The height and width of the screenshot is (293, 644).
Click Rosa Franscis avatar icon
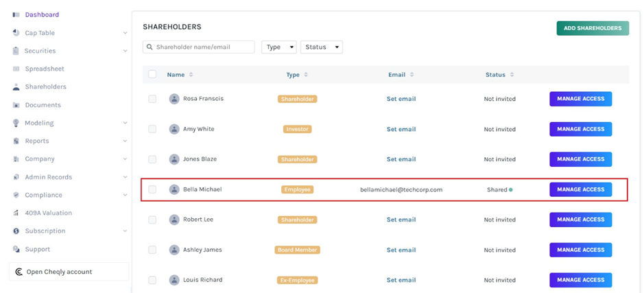coord(174,99)
